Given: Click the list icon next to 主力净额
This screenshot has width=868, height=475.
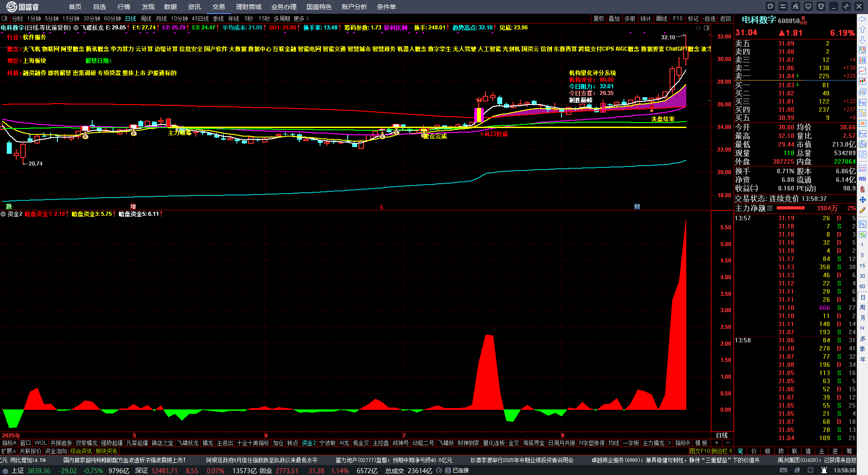Looking at the screenshot, I should click(770, 208).
